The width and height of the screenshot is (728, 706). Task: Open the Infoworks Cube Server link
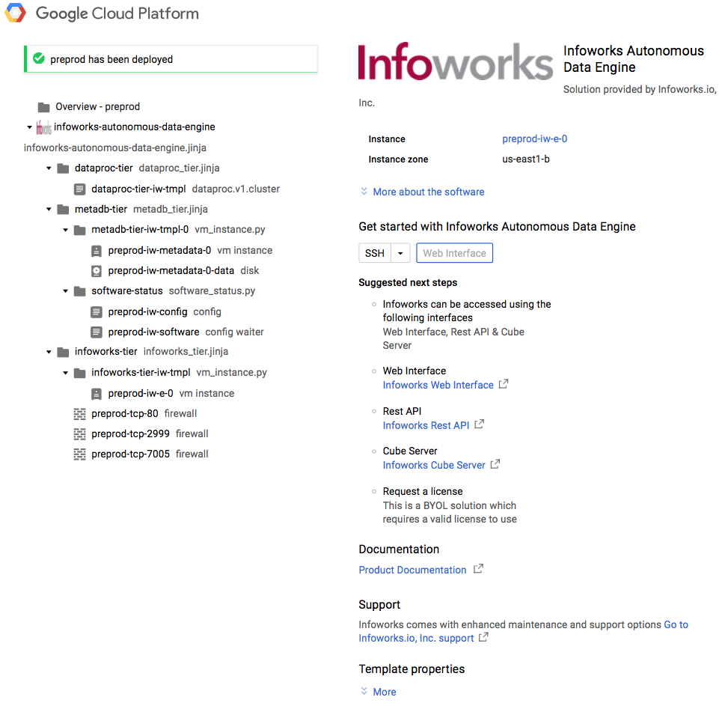pos(434,466)
